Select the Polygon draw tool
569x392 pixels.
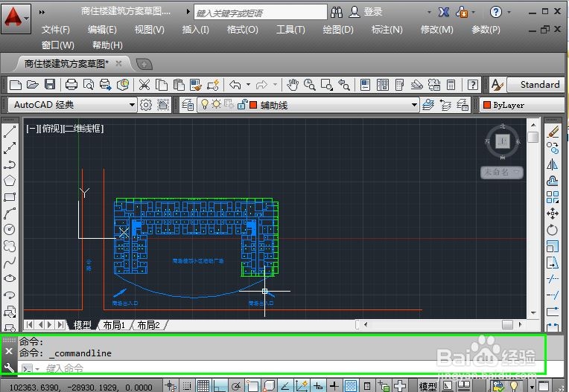[10, 181]
